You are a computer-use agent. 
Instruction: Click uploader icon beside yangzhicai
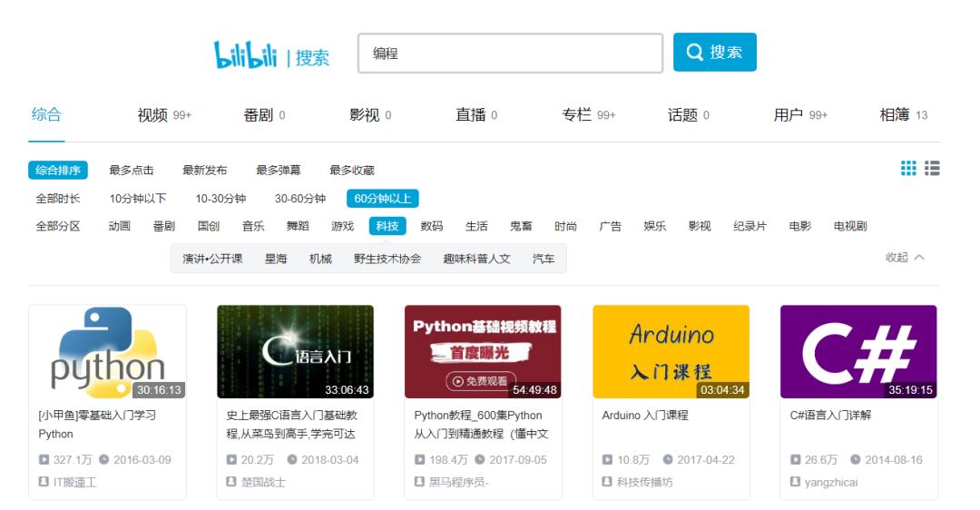click(795, 482)
